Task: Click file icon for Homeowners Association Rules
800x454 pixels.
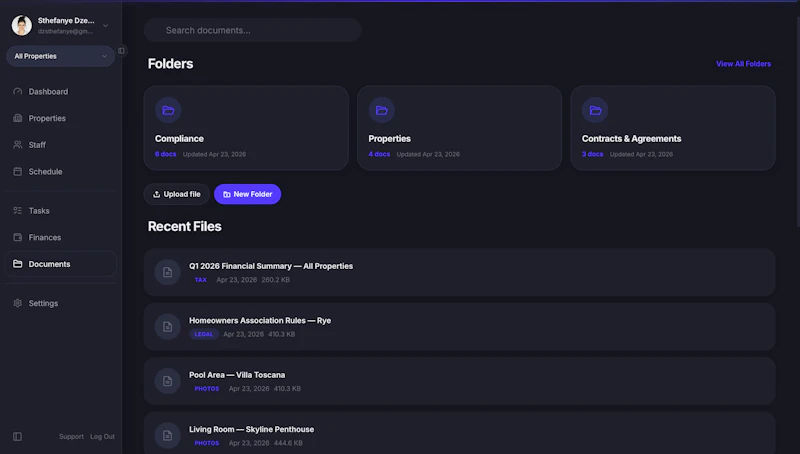Action: [168, 326]
